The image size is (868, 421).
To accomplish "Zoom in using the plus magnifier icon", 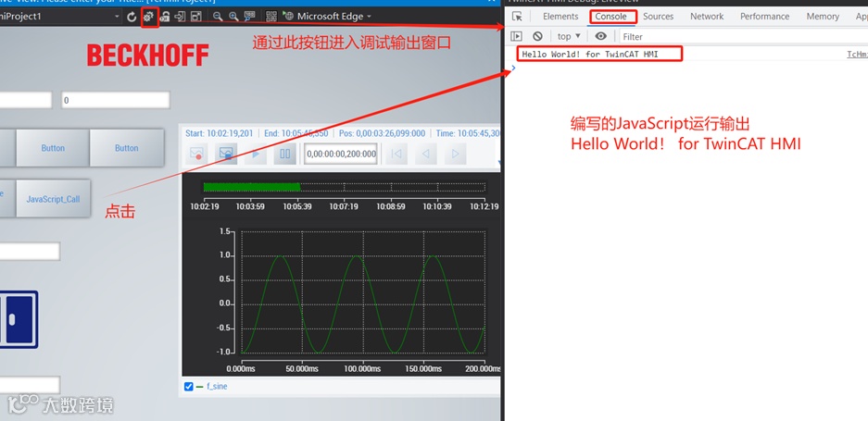I will pos(233,17).
